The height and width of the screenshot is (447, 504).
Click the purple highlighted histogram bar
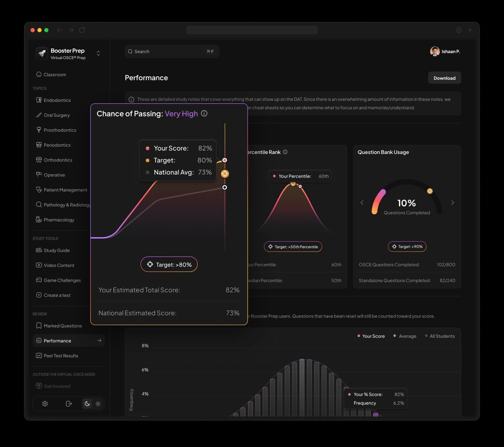click(375, 415)
